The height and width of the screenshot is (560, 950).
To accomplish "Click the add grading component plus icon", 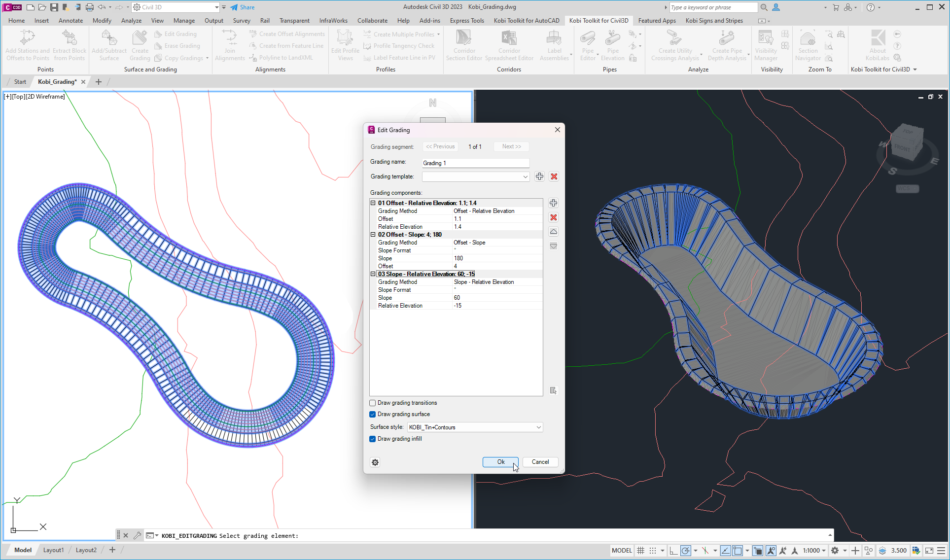I will point(553,203).
